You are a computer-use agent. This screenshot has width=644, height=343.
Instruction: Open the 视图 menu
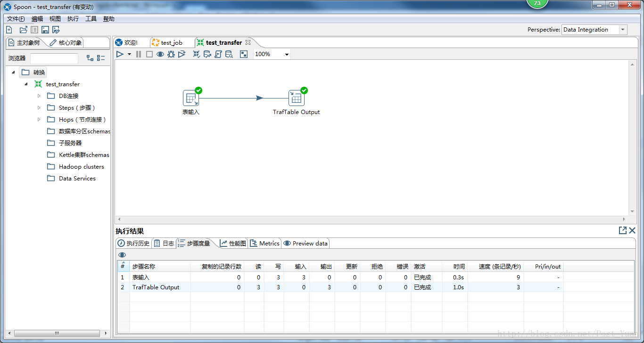tap(55, 19)
